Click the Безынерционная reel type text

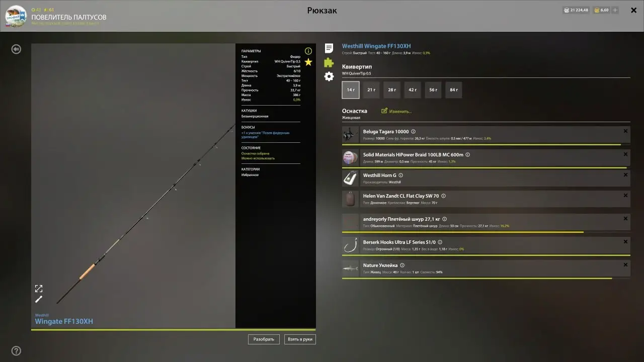pos(255,116)
